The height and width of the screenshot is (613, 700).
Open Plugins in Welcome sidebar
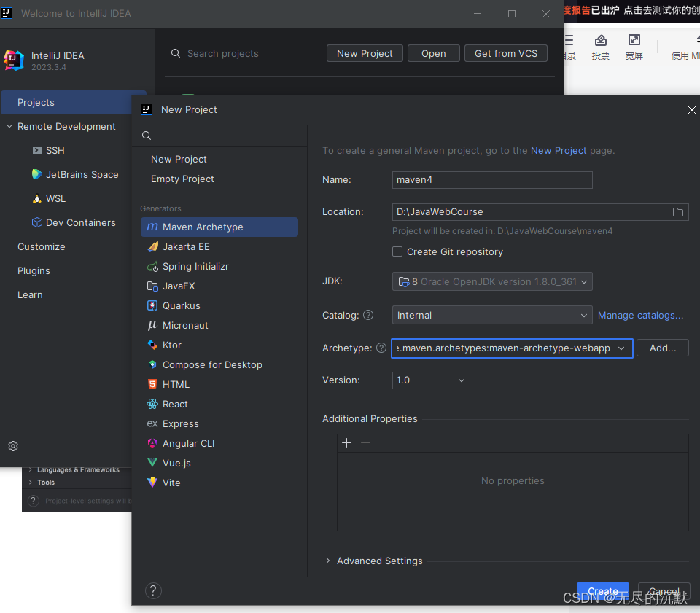click(x=34, y=271)
